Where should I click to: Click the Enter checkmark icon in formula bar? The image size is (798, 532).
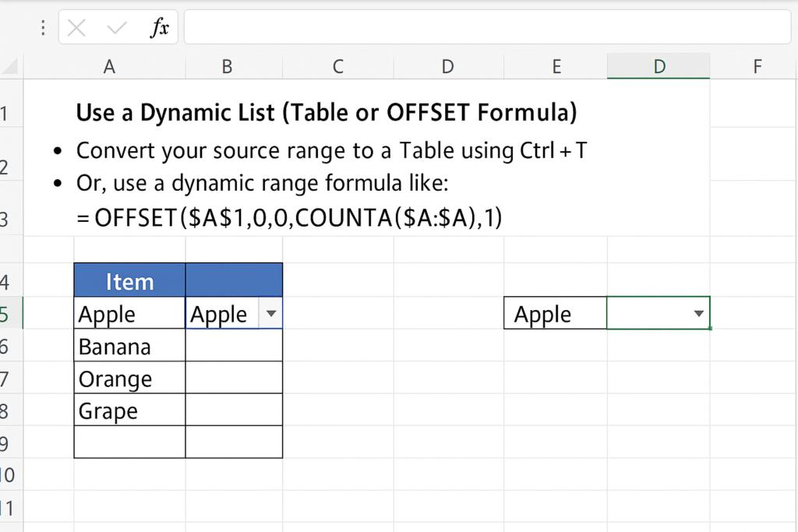pos(117,28)
